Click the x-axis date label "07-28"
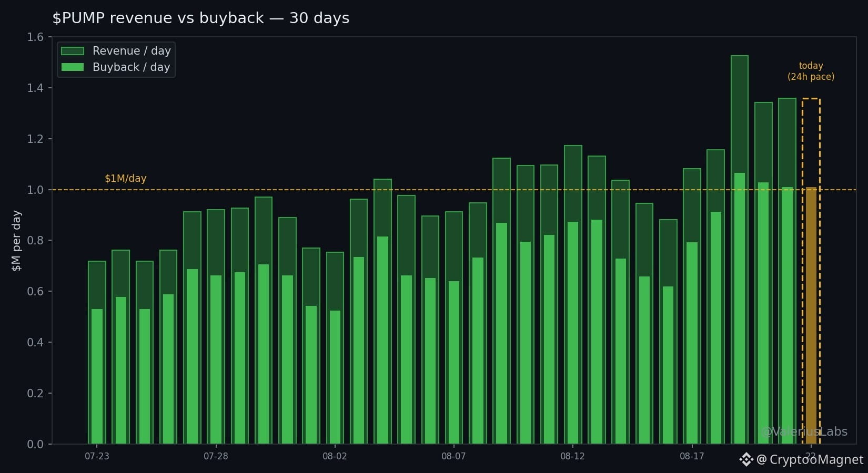This screenshot has height=473, width=868. pos(216,456)
